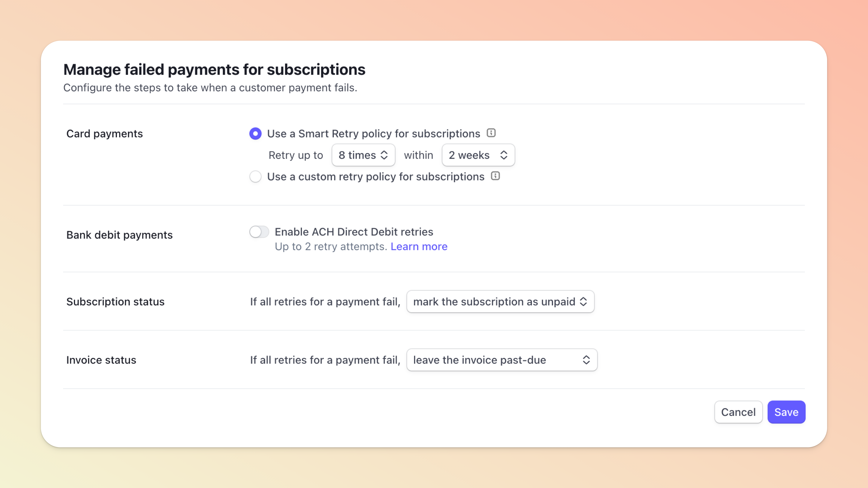The image size is (868, 488).
Task: Click the "Enable ACH Direct Debit retries" label text
Action: (x=354, y=232)
